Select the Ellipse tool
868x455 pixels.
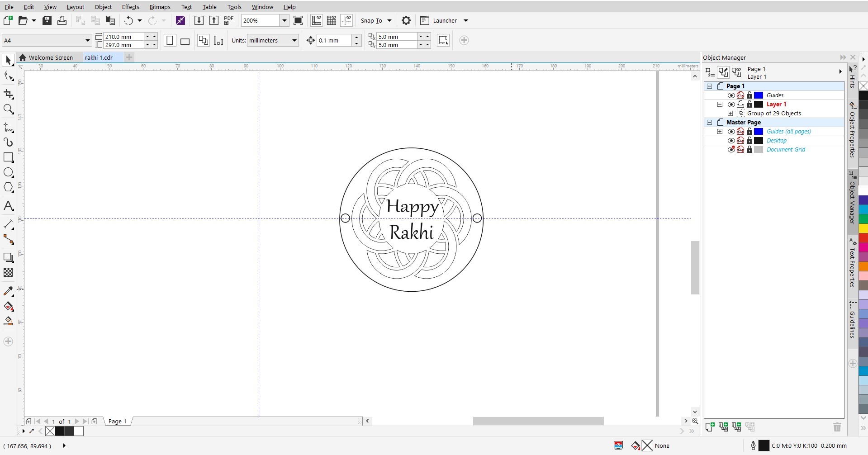click(x=8, y=172)
